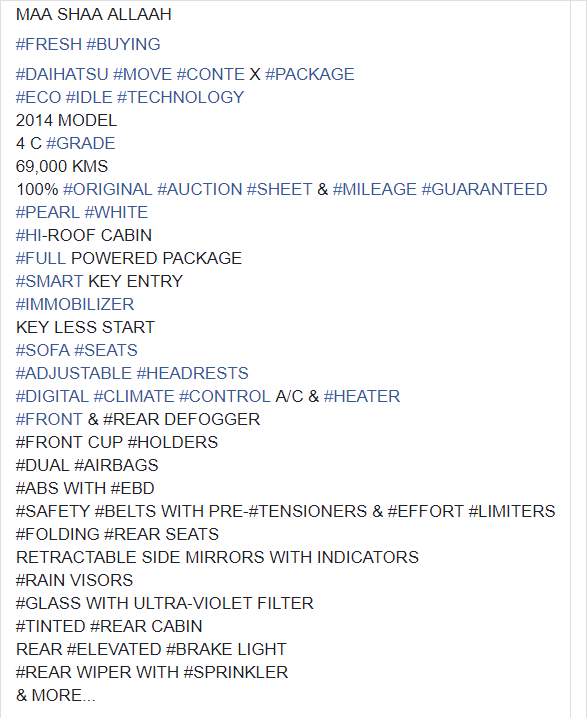Click the #SMART hashtag
This screenshot has height=718, width=587.
[49, 281]
